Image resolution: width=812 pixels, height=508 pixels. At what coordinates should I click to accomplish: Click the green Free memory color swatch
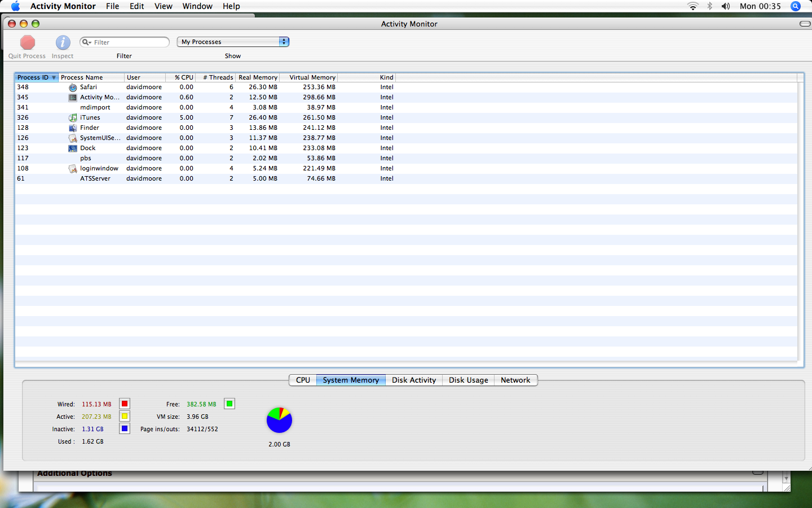click(230, 404)
